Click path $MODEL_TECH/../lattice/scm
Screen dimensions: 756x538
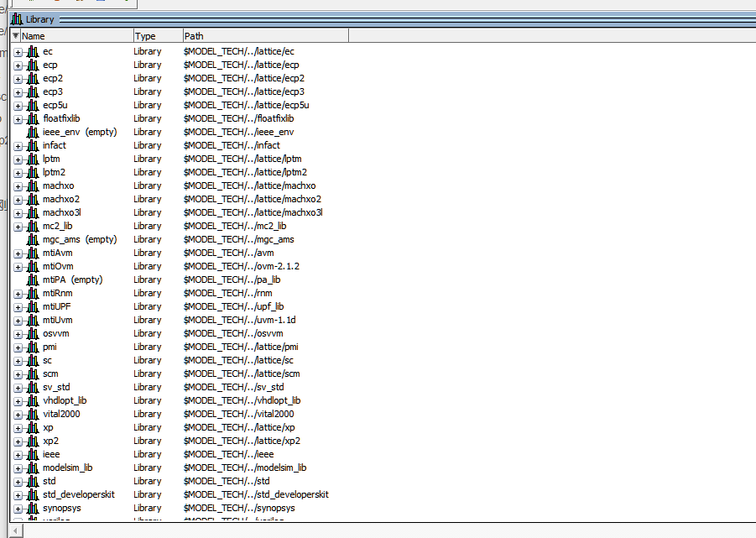(242, 373)
